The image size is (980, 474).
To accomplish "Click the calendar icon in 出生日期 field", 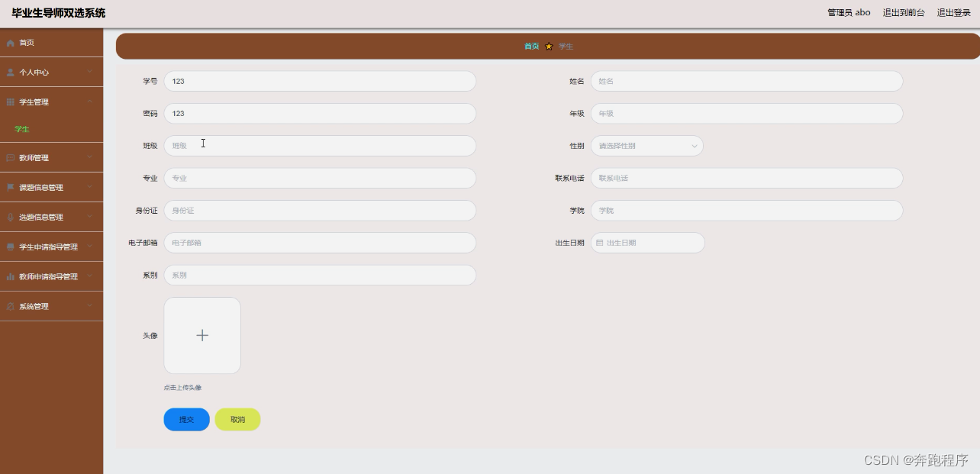I will [600, 243].
